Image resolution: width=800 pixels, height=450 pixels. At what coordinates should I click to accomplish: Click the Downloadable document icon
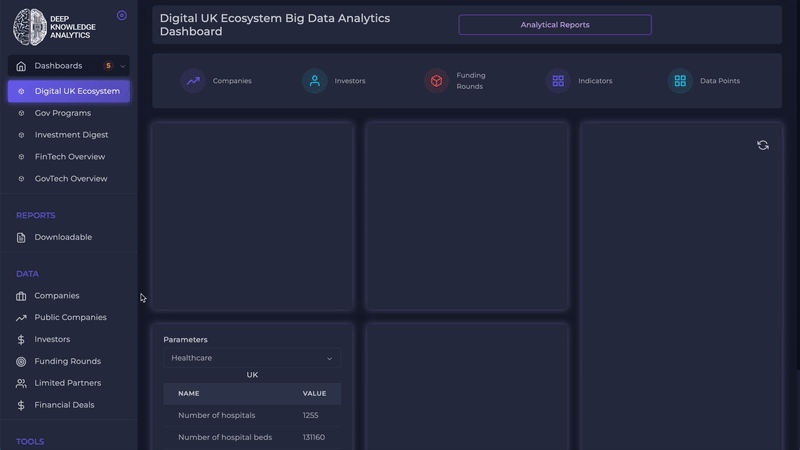coord(21,237)
